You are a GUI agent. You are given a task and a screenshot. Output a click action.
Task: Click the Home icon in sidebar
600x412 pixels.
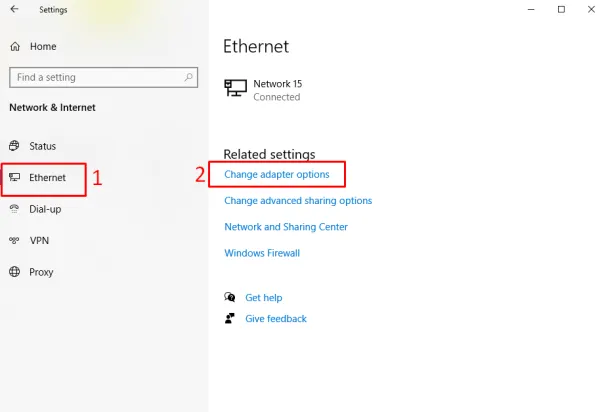(x=15, y=46)
